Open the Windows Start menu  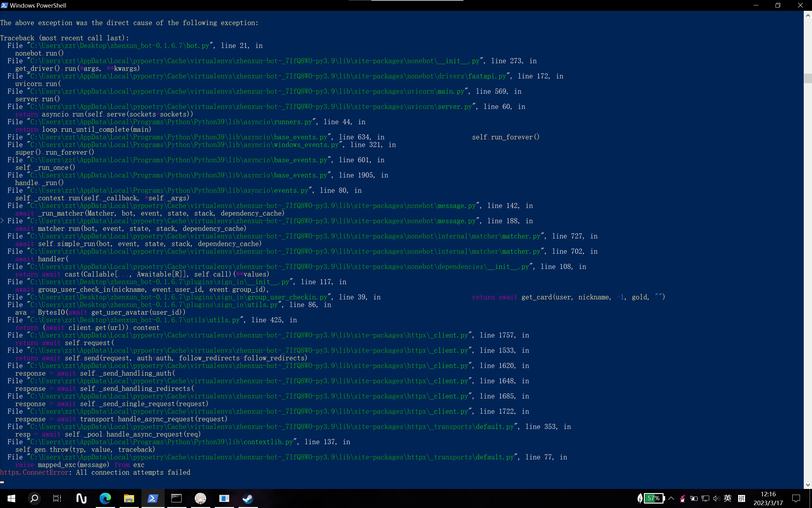[x=11, y=498]
